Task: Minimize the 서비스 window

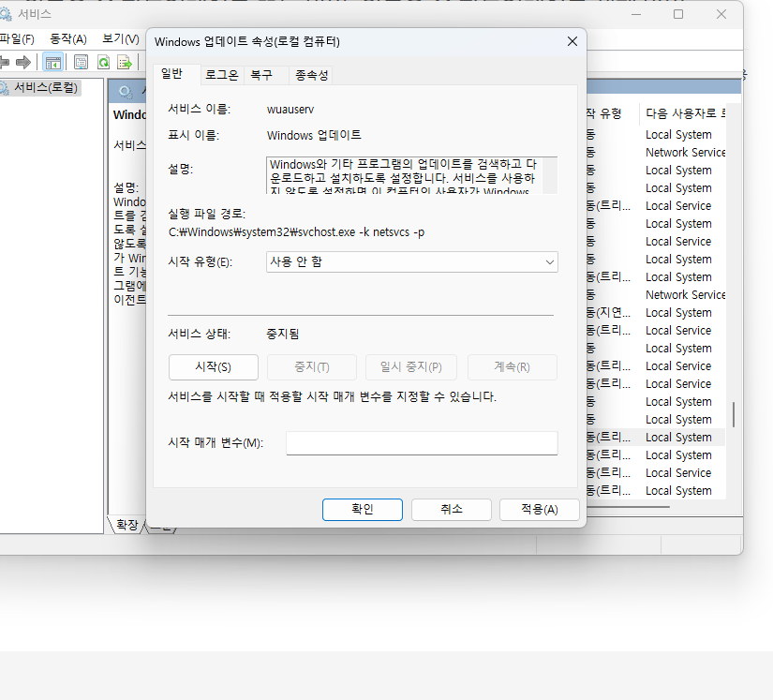Action: click(x=636, y=14)
